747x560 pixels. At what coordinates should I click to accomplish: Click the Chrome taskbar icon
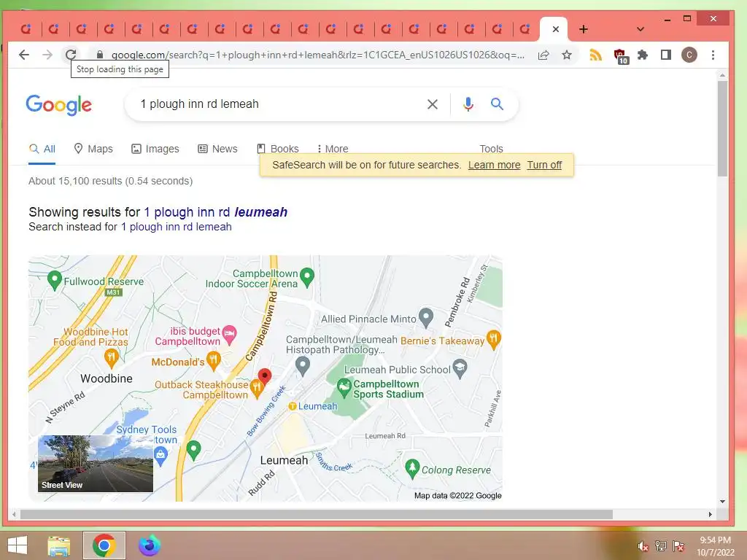coord(104,545)
